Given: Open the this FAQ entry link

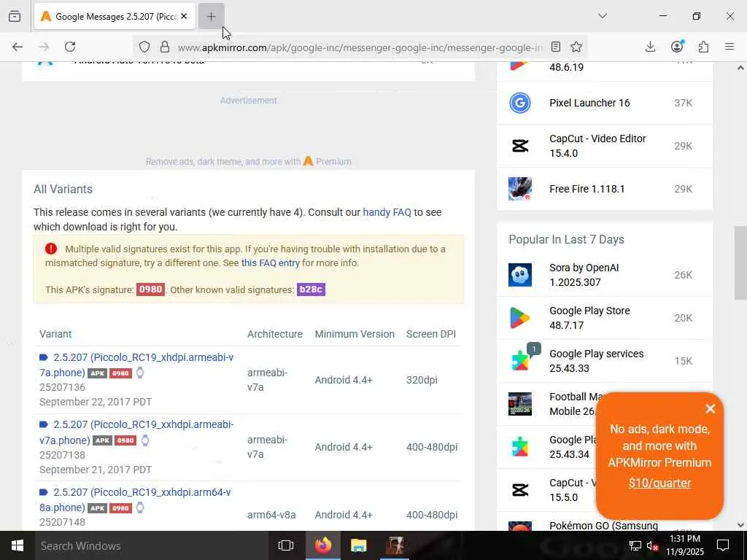Looking at the screenshot, I should (270, 262).
